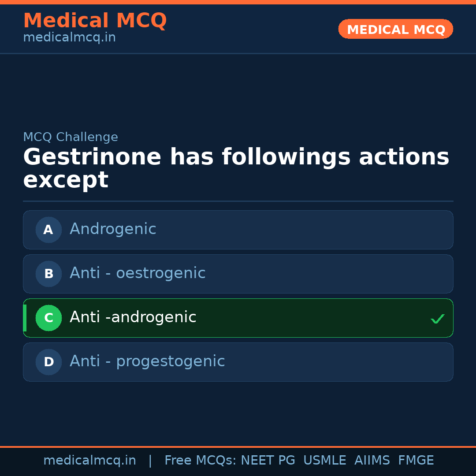Image resolution: width=476 pixels, height=476 pixels.
Task: Select the Androgenic answer text
Action: point(113,229)
